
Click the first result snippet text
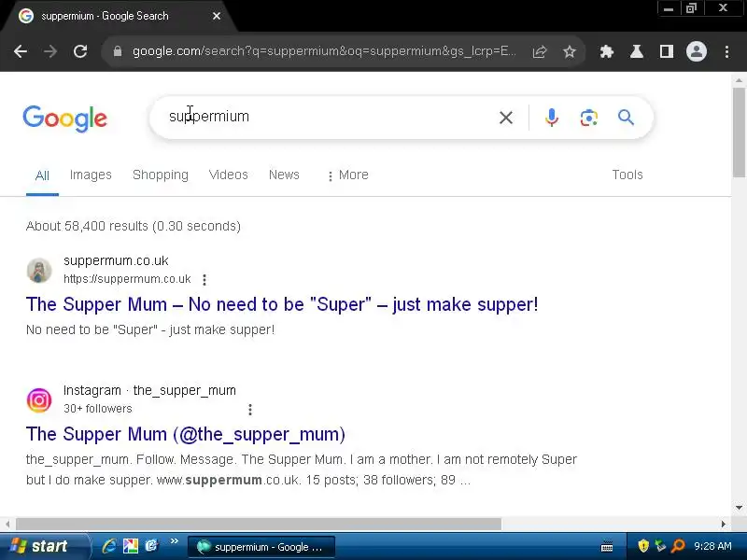(150, 329)
